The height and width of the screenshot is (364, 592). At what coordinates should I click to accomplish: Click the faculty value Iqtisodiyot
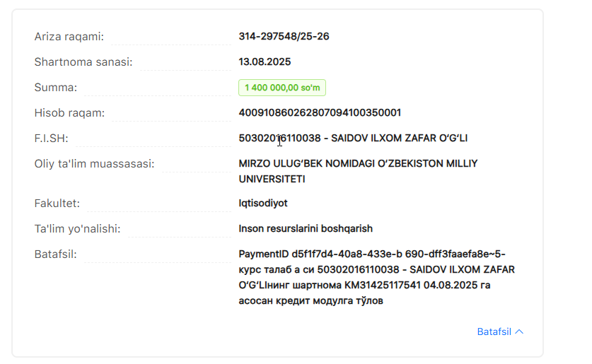pos(263,203)
